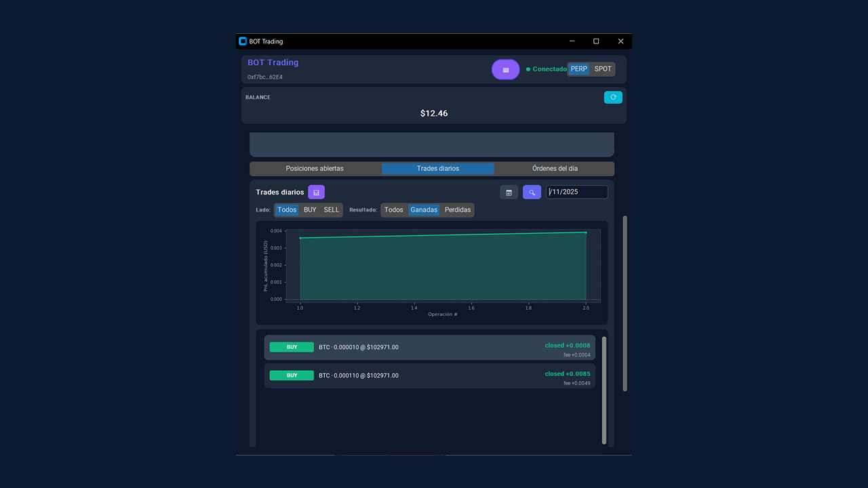Switch market mode to SPOT
Screen dimensions: 868x488
[x=603, y=69]
